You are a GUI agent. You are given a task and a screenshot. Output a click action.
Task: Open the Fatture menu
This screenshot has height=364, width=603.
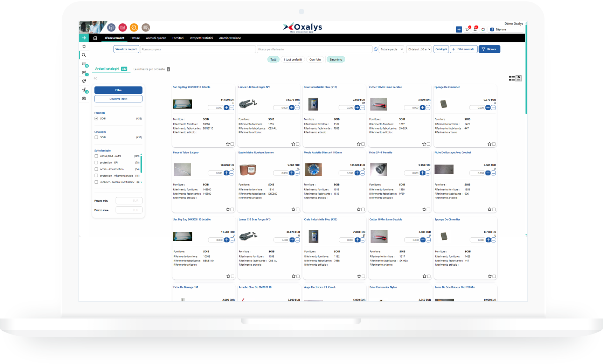[x=135, y=38]
